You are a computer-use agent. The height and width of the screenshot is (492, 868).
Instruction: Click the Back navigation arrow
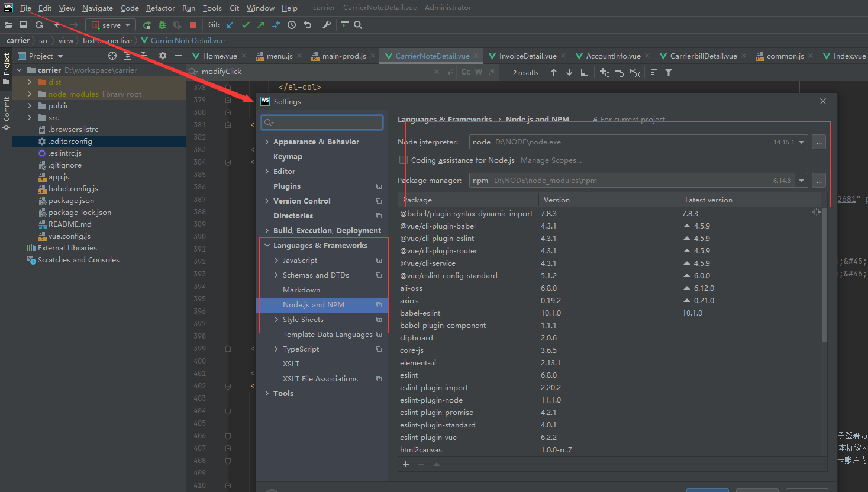click(x=57, y=25)
